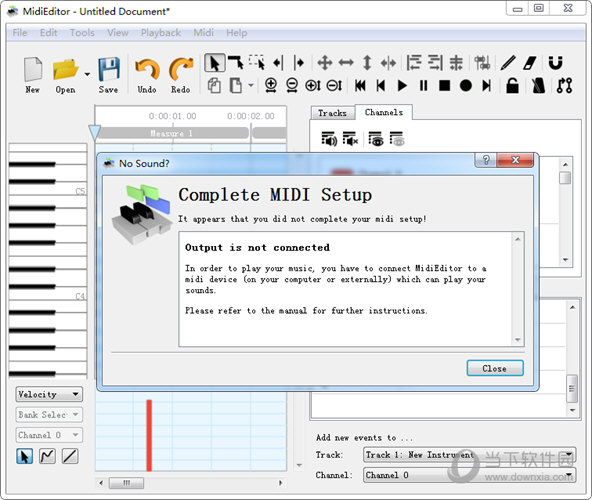Toggle the metronome

click(538, 86)
